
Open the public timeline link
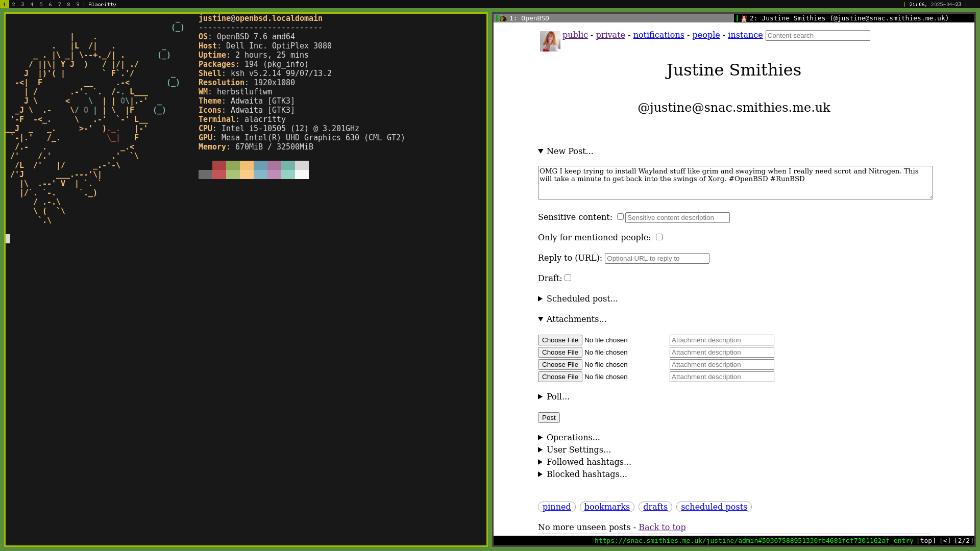click(575, 35)
